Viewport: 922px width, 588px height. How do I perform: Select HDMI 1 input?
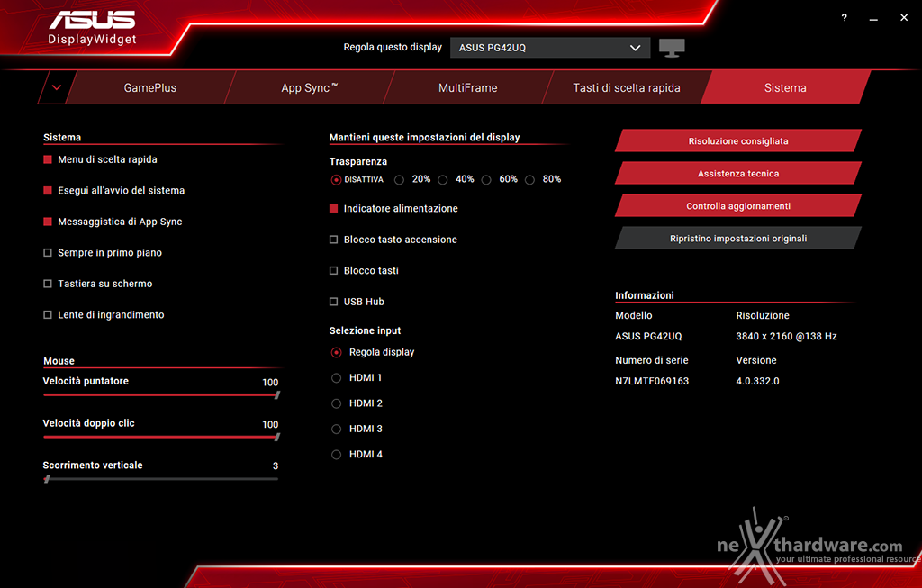[337, 378]
